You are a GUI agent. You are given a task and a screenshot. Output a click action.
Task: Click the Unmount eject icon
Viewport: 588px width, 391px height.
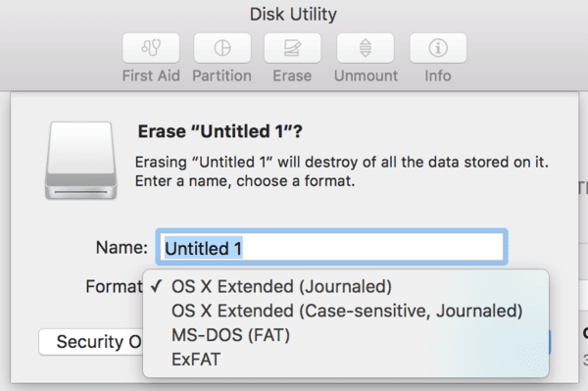pos(366,48)
